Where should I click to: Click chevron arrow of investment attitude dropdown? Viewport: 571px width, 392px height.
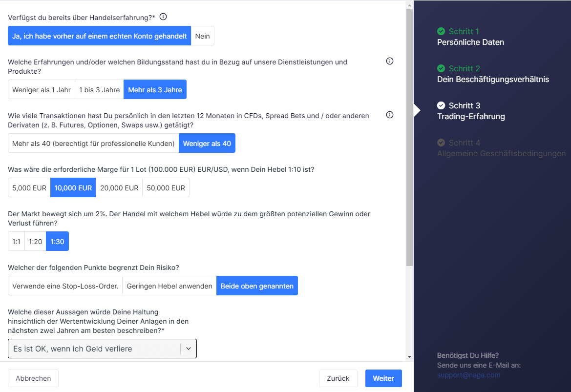(188, 349)
